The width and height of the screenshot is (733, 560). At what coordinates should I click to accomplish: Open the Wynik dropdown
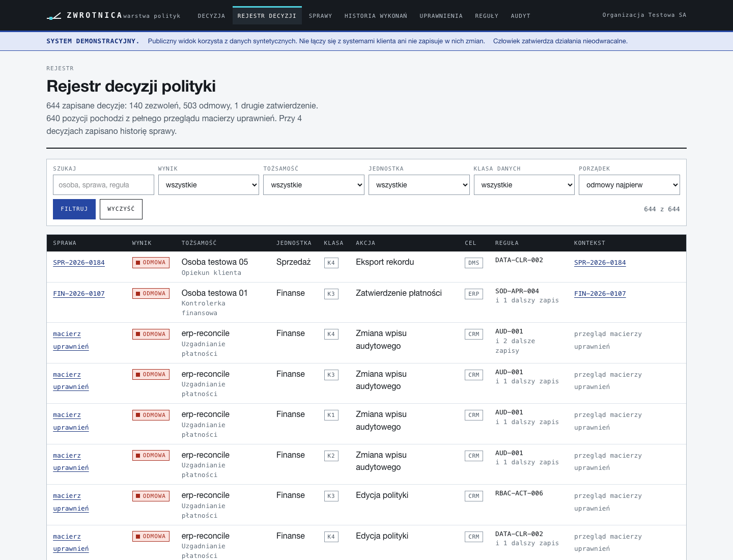point(209,185)
